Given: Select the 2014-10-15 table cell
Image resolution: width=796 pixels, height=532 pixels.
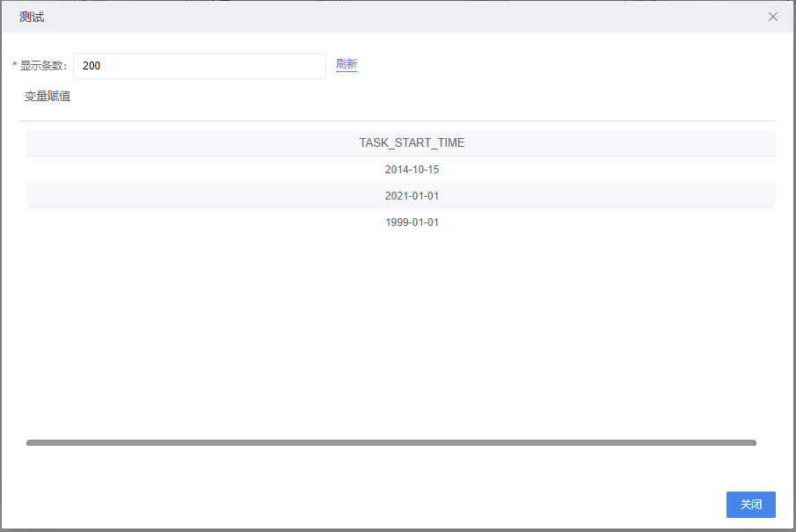Looking at the screenshot, I should click(401, 170).
